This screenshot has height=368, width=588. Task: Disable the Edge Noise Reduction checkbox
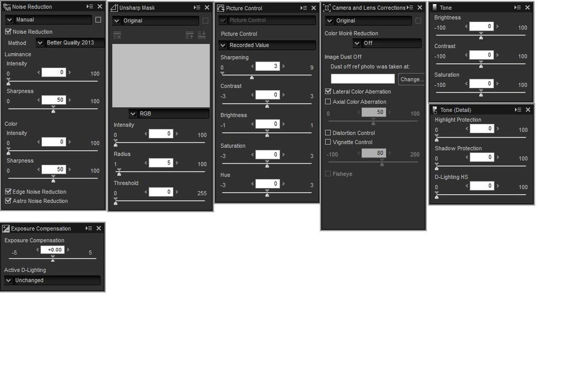tap(8, 191)
